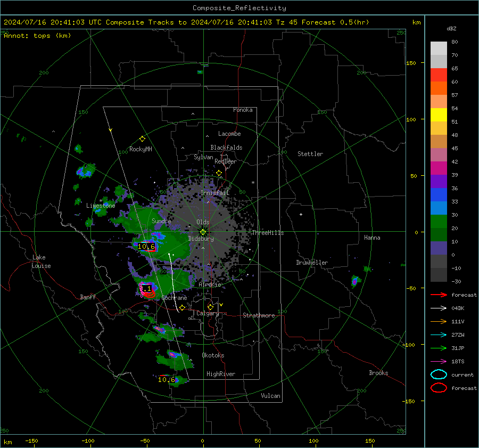Click the red forecast ellipses west of Cochrane
Image resolution: width=479 pixels, height=448 pixels.
tap(149, 294)
